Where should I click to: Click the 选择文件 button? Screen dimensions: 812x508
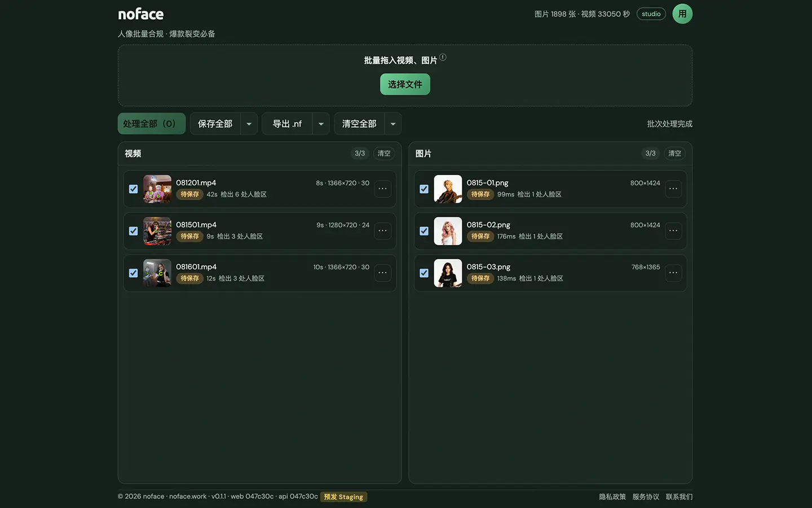[405, 84]
